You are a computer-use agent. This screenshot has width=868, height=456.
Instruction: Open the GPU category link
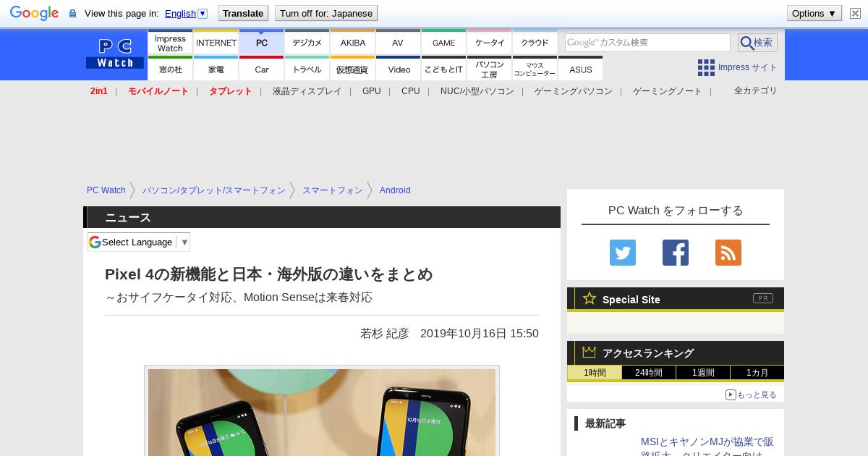[372, 91]
